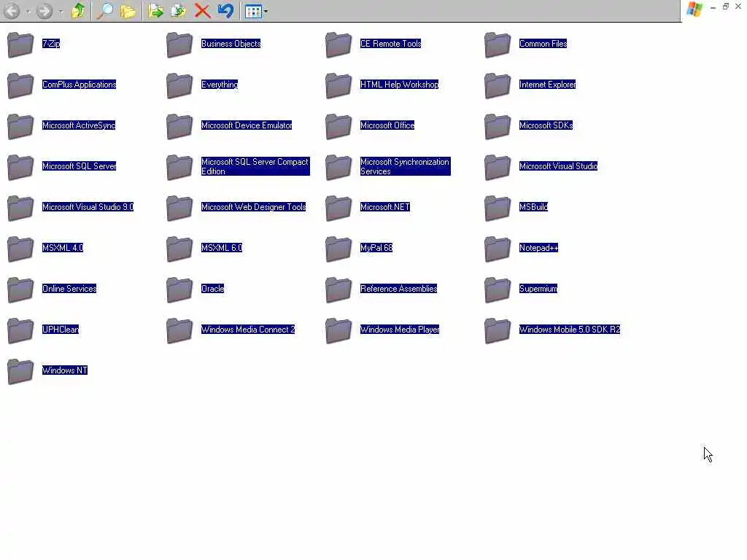Click the Copy To toolbar icon
747x560 pixels.
[179, 11]
